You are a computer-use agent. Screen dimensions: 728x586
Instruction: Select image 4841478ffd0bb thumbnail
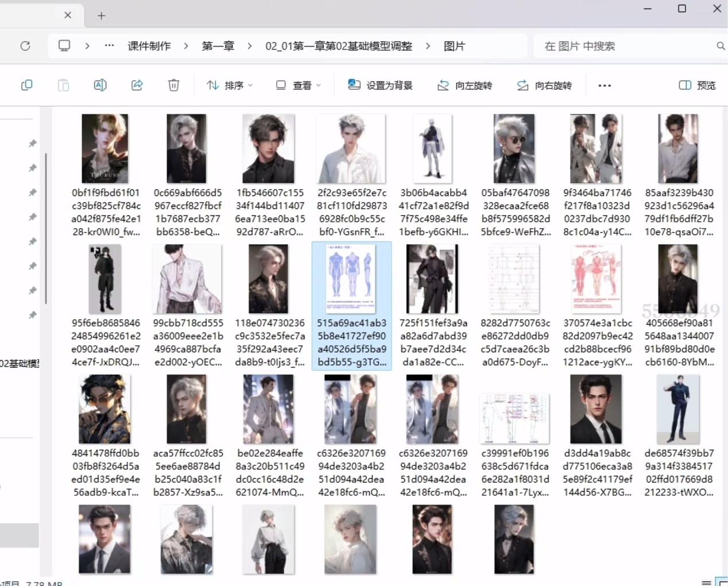105,409
